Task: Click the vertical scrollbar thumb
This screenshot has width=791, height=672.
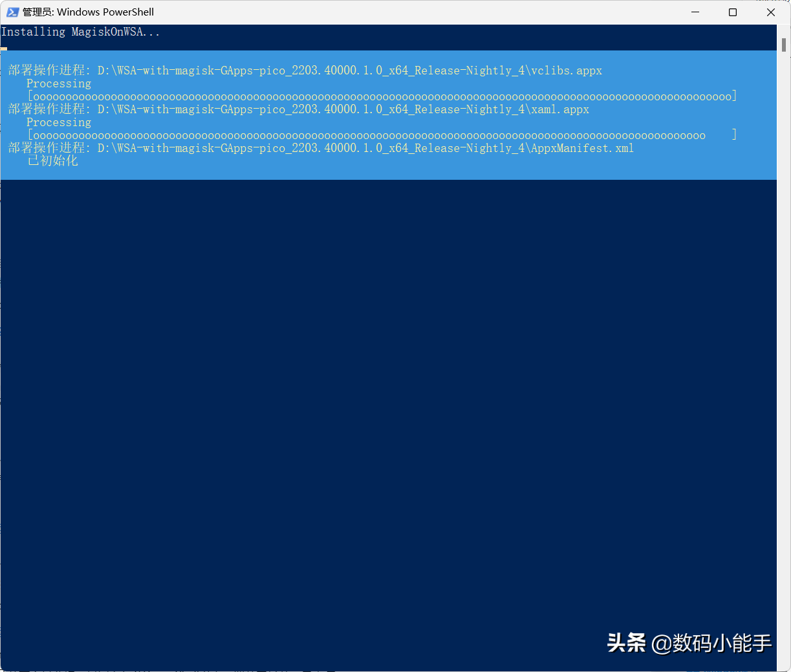Action: tap(783, 45)
